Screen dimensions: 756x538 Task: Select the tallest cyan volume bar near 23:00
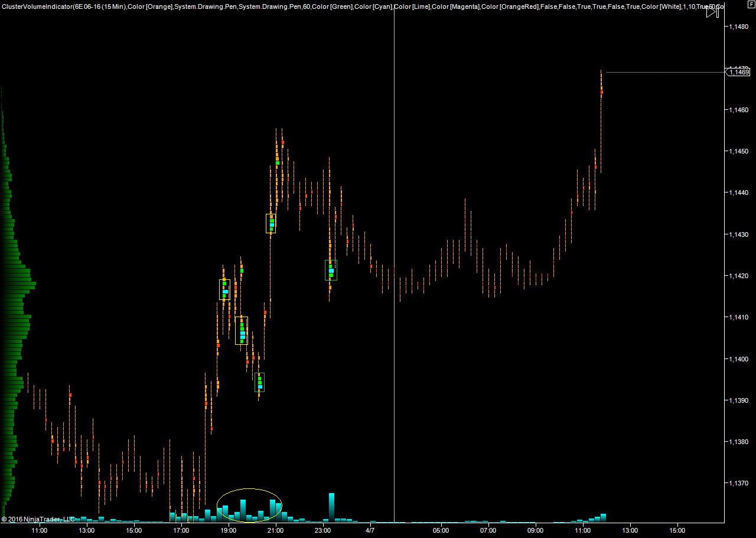pos(332,508)
